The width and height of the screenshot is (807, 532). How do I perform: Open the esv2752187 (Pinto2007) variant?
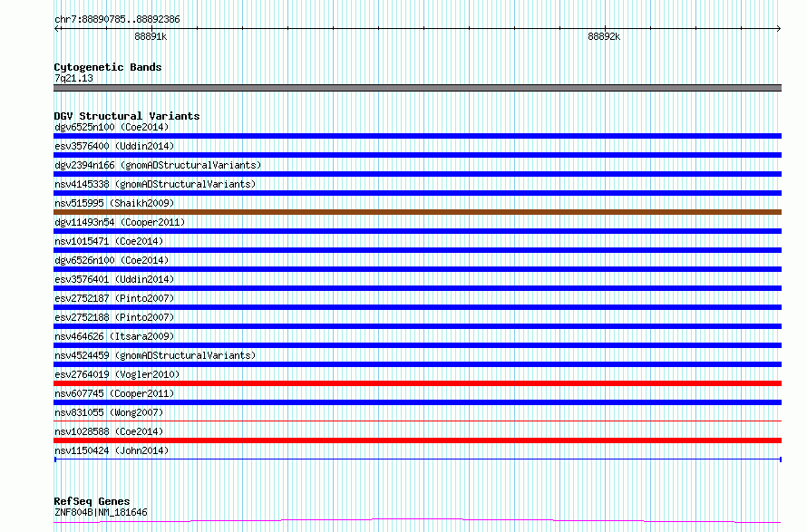tap(114, 298)
